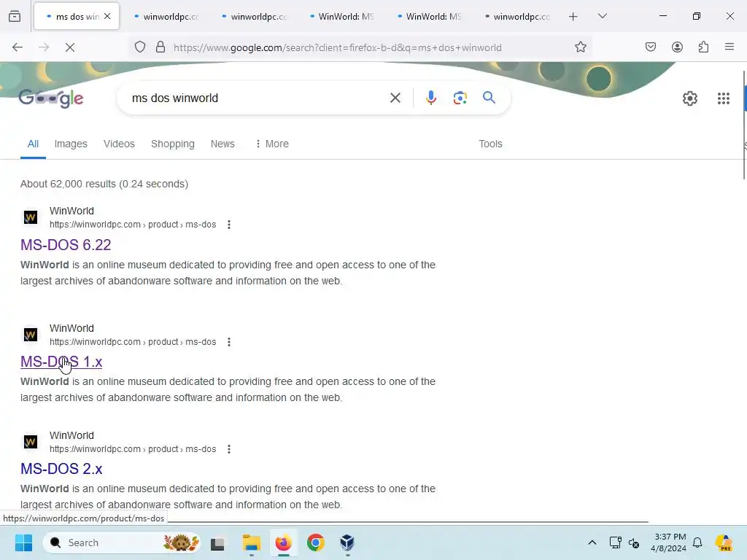
Task: Open Save to Pocket icon
Action: coord(651,47)
